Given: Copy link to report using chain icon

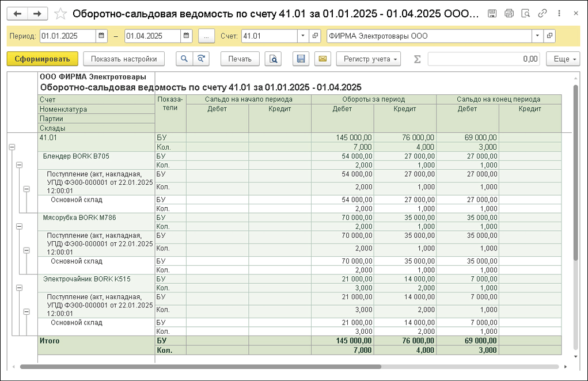Looking at the screenshot, I should (x=542, y=14).
